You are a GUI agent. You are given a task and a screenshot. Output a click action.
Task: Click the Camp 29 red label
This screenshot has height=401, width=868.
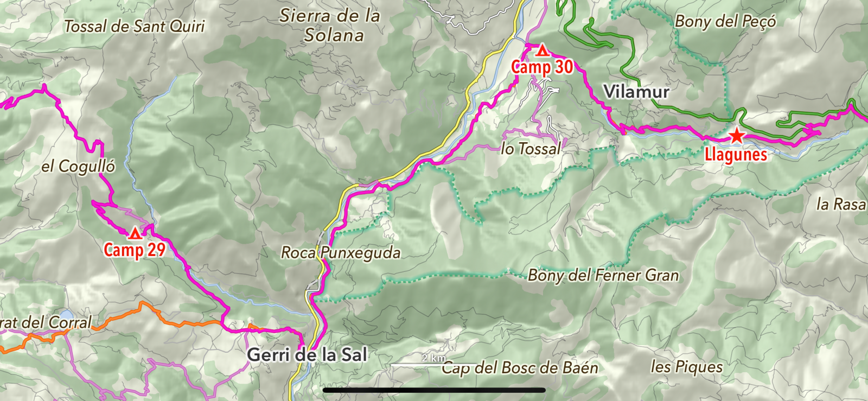tap(135, 250)
